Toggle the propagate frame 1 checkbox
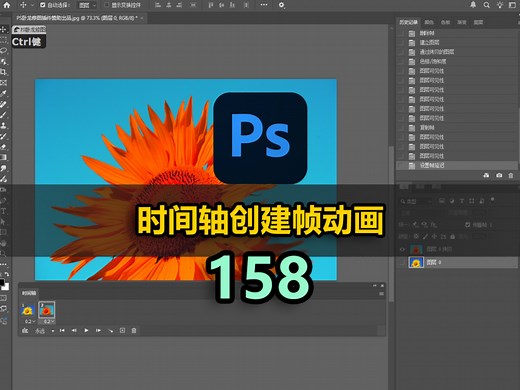 (467, 225)
